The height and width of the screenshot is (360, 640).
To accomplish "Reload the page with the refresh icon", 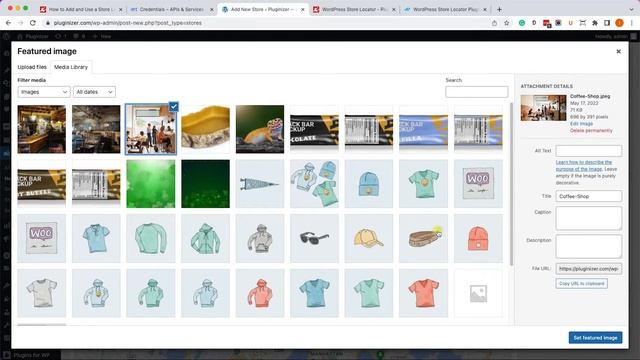I will 33,23.
